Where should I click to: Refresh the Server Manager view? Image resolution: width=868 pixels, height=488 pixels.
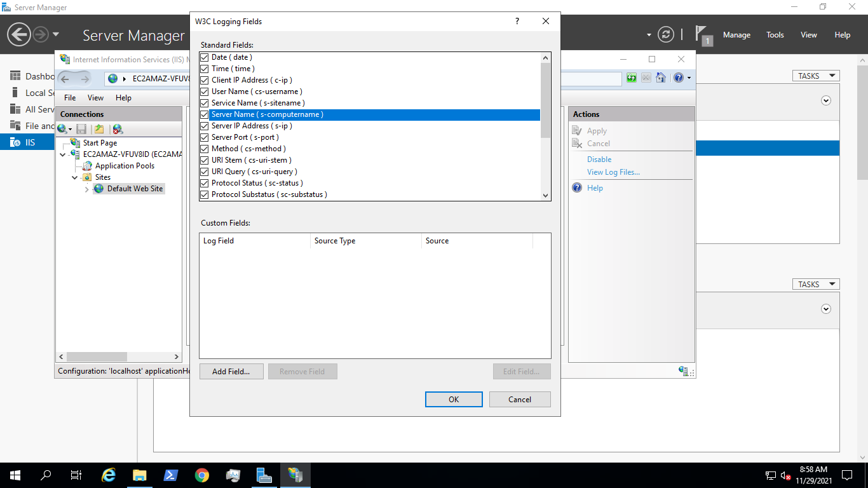tap(665, 34)
